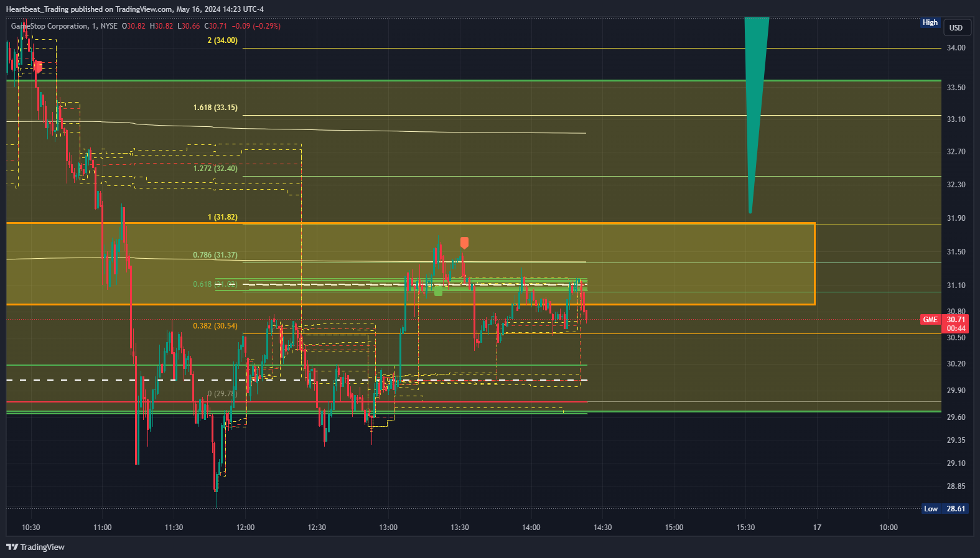Viewport: 980px width, 558px height.
Task: Select the Fibonacci label 0.382 (30.54)
Action: tap(215, 326)
